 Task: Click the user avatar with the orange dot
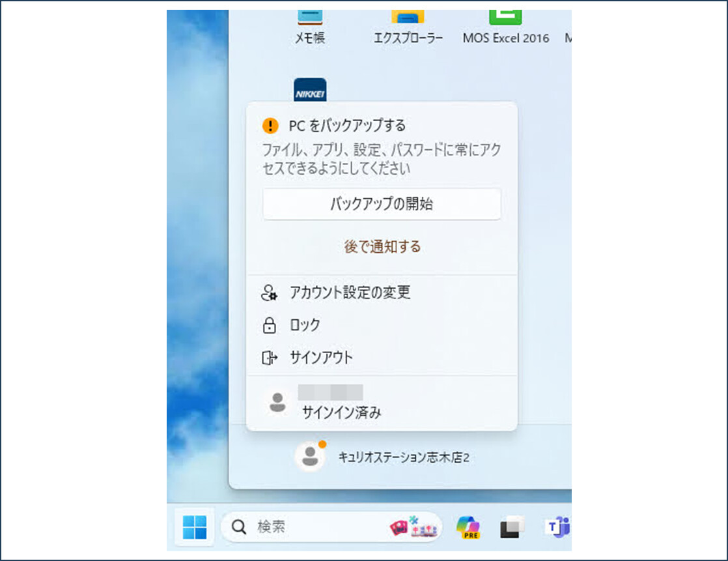coord(310,457)
